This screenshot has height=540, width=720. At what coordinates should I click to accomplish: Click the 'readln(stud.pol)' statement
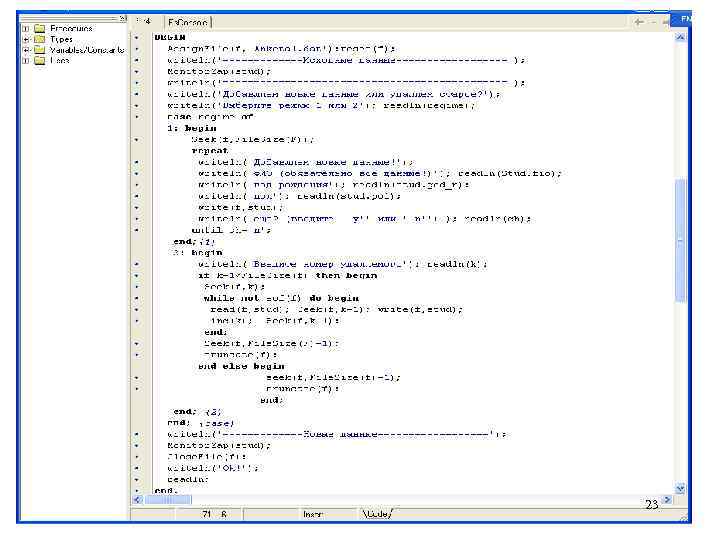[x=348, y=196]
